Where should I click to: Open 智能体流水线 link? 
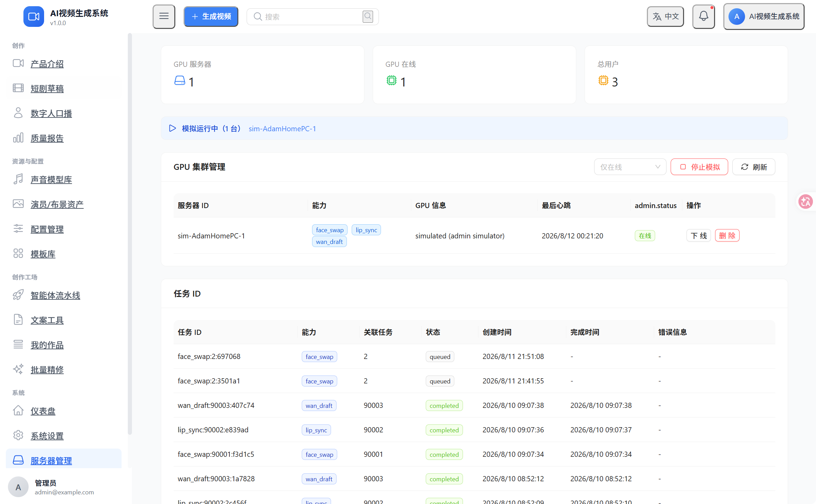[x=55, y=296]
